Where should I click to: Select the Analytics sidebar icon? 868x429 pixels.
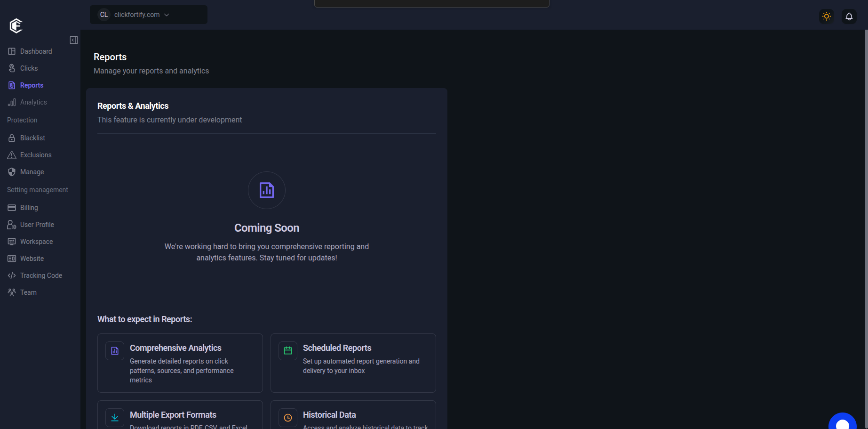pyautogui.click(x=11, y=102)
